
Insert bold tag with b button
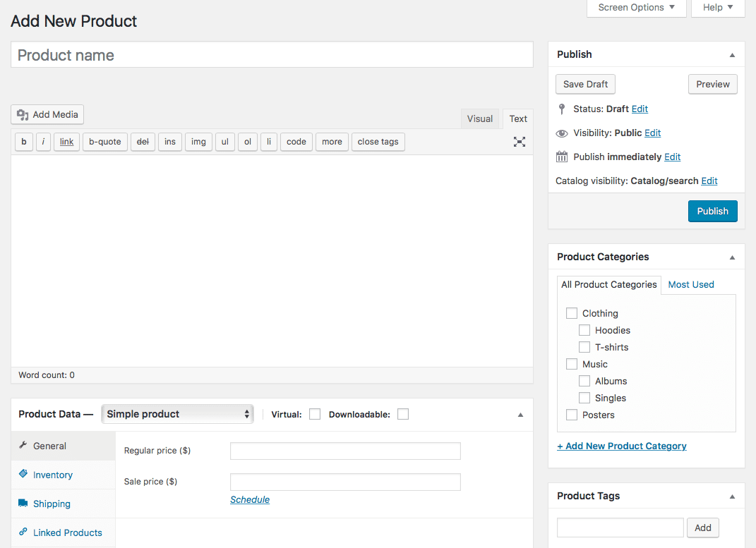(23, 142)
